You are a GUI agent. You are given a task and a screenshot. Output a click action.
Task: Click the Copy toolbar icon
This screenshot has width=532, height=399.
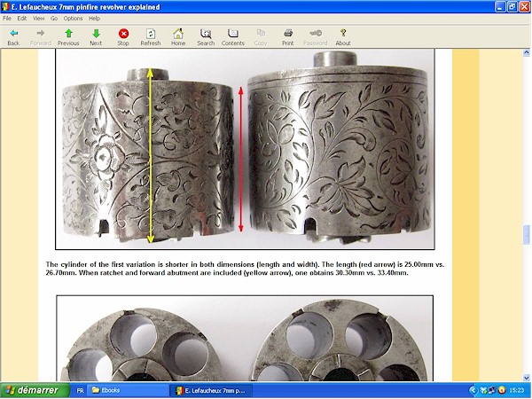[261, 34]
